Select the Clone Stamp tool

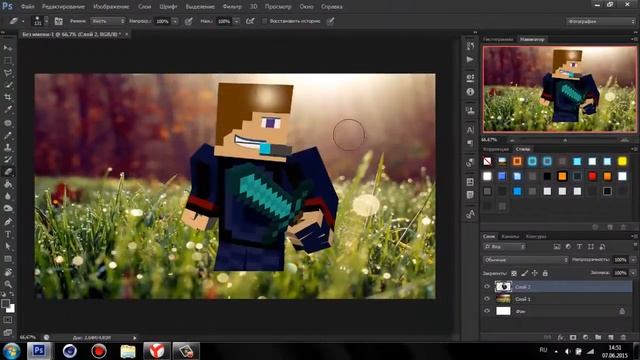coord(8,147)
